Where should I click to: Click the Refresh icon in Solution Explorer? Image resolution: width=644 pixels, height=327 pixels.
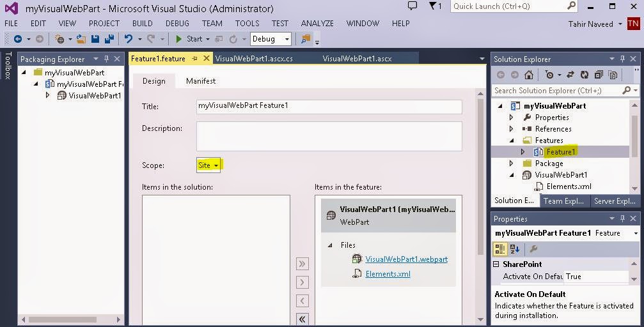pyautogui.click(x=585, y=75)
